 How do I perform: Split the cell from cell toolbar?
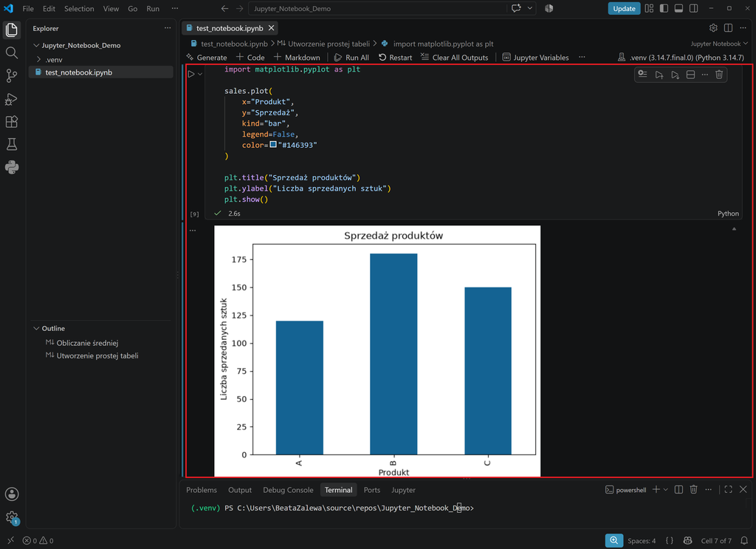[690, 75]
